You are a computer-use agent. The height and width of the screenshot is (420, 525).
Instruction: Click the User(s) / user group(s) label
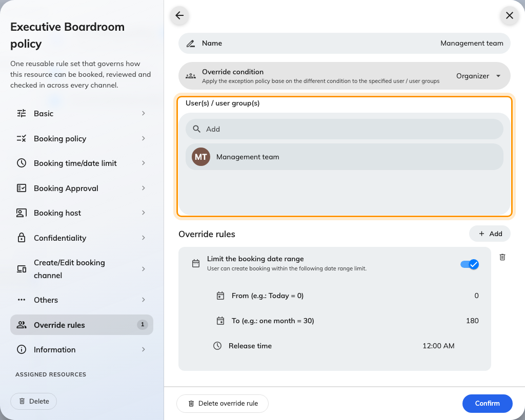pos(223,103)
